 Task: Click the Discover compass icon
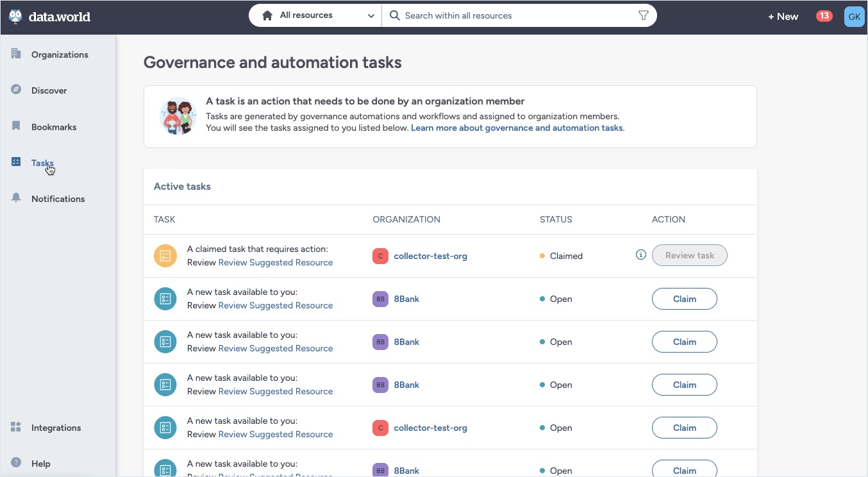pyautogui.click(x=16, y=90)
